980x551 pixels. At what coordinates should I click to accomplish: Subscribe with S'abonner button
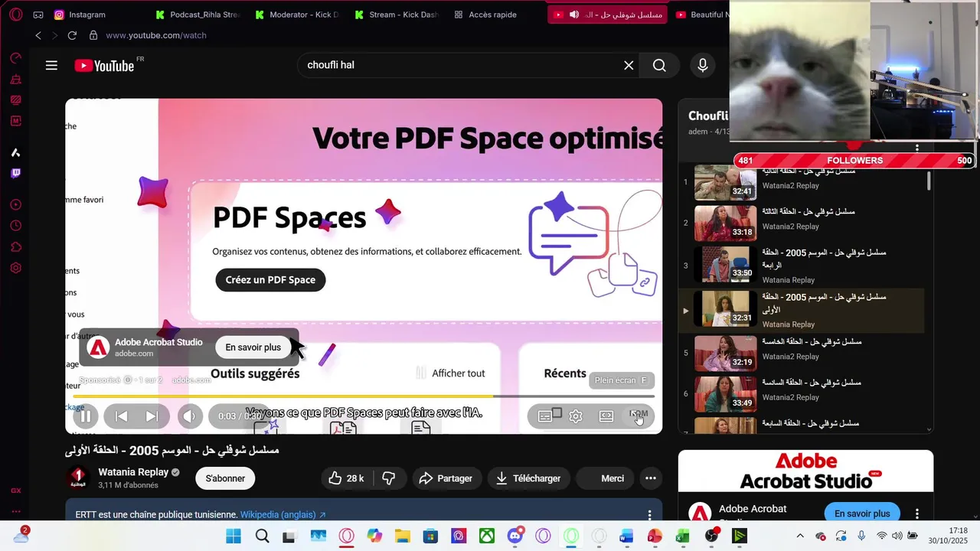pos(225,478)
